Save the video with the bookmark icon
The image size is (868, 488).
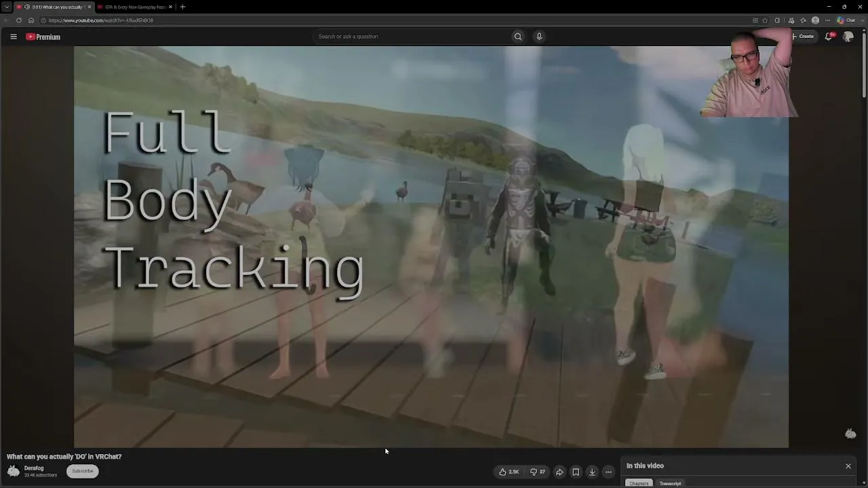coord(576,472)
